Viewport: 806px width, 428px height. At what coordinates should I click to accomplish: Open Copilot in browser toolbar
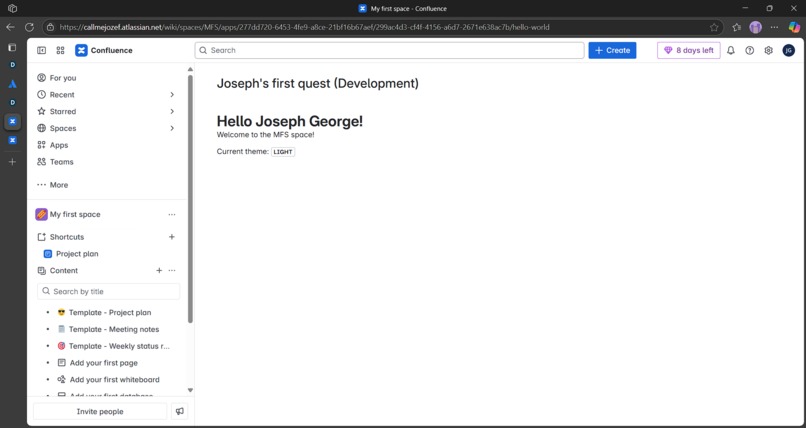click(x=794, y=27)
